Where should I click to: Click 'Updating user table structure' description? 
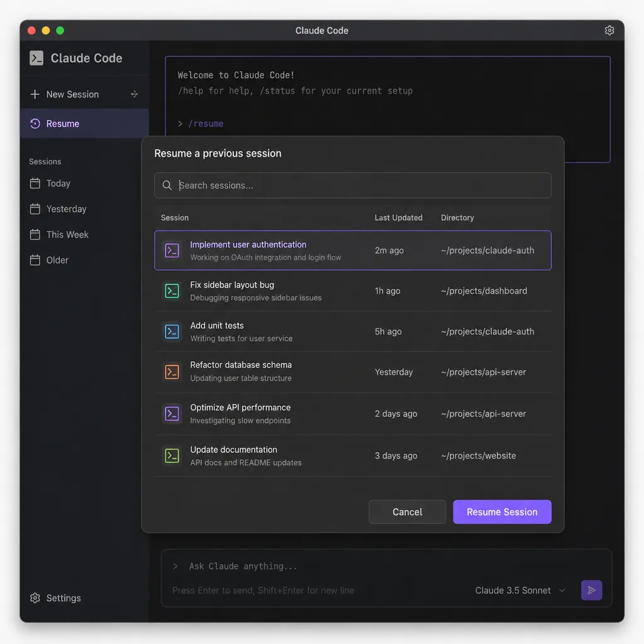tap(241, 378)
